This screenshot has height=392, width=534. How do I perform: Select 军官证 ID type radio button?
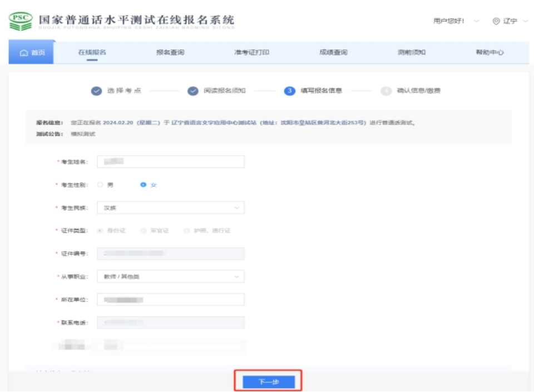[x=144, y=230]
